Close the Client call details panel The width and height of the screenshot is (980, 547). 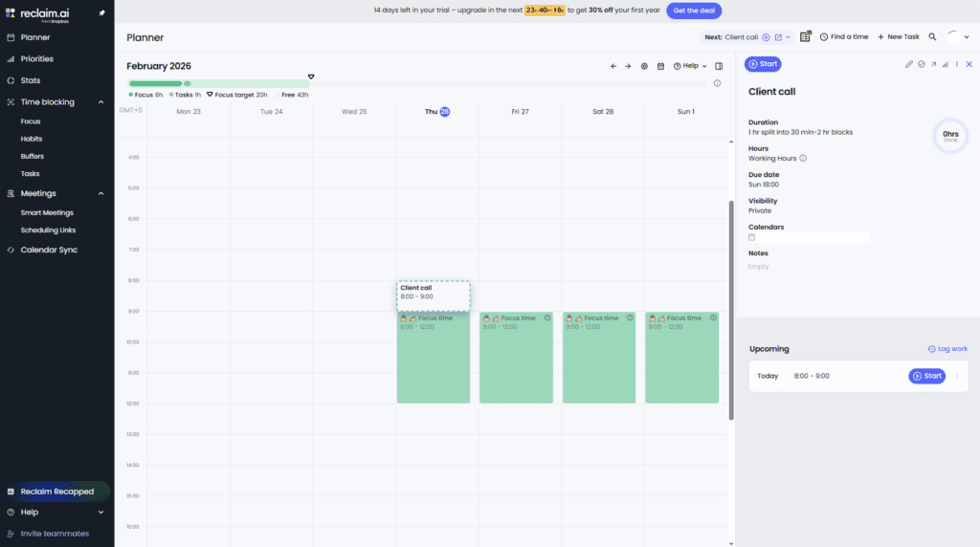coord(969,64)
